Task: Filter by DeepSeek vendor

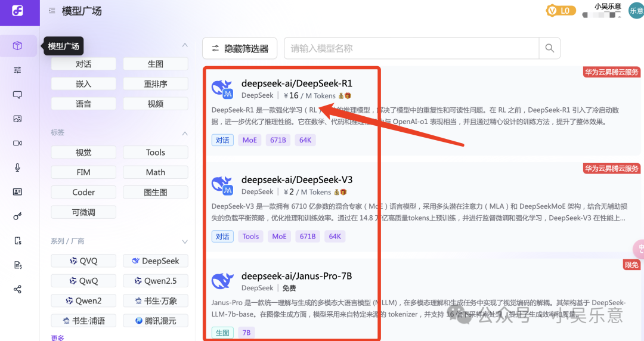Action: [x=155, y=261]
